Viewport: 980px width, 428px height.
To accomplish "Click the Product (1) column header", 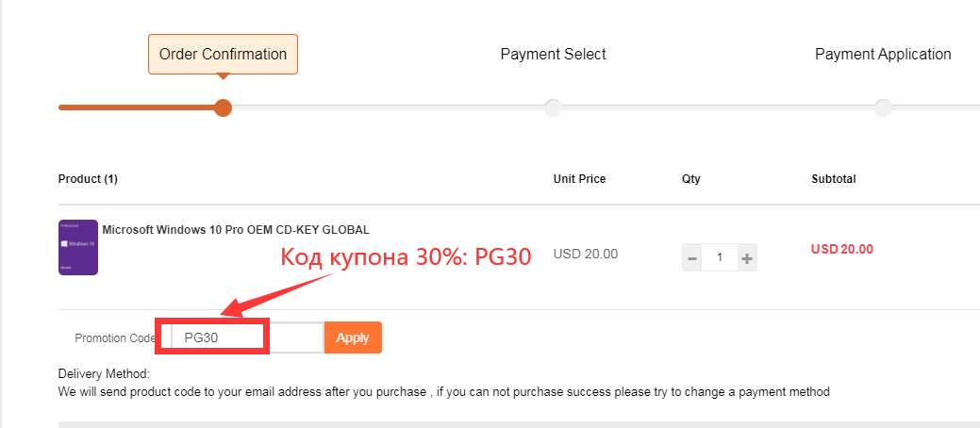I will pos(88,179).
